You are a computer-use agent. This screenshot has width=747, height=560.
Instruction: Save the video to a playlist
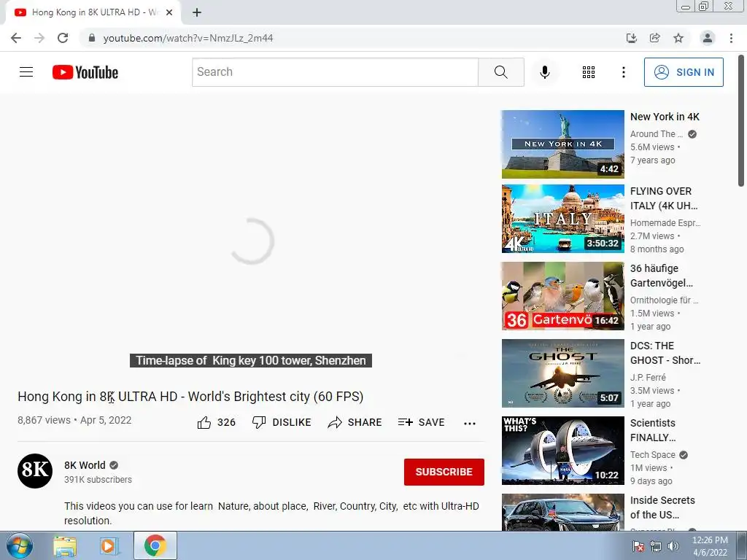(x=421, y=422)
